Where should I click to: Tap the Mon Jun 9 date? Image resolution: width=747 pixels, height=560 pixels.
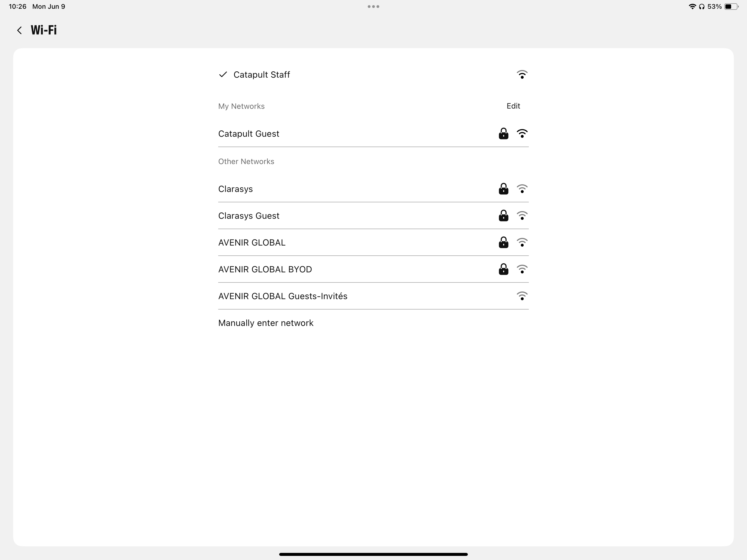49,6
